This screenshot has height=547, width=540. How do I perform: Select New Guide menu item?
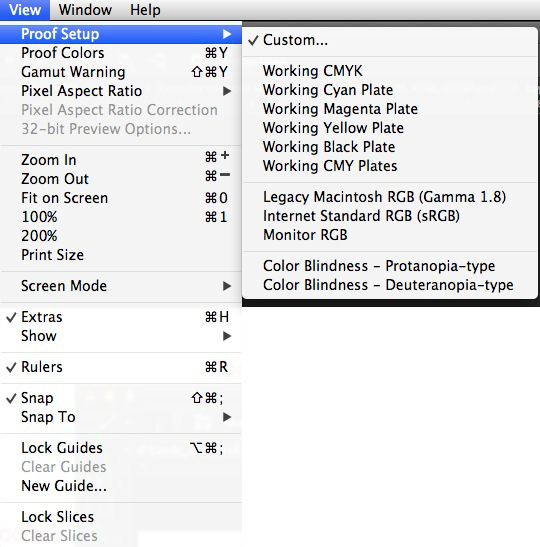[x=121, y=486]
